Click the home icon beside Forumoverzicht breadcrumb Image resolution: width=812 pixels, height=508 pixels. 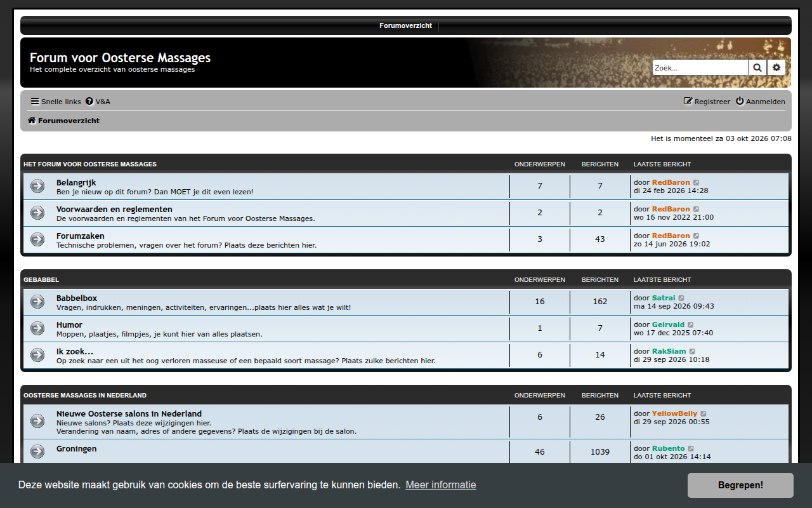click(31, 121)
